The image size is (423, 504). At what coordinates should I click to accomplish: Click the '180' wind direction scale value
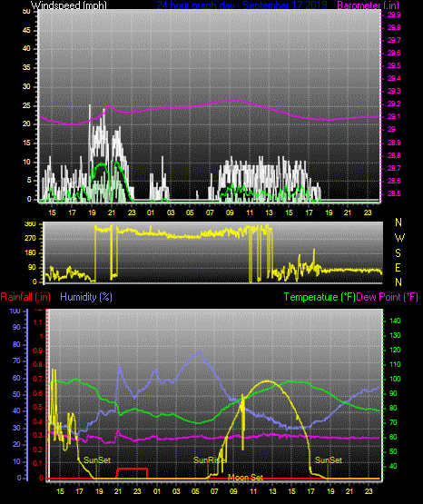click(30, 253)
